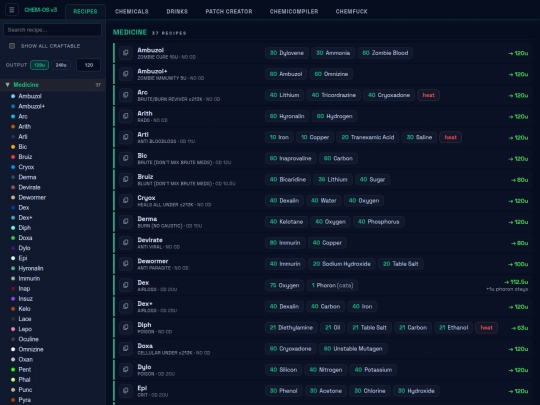Click the copy icon next to Bic recipe
Screen dimensions: 540x405
[126, 158]
